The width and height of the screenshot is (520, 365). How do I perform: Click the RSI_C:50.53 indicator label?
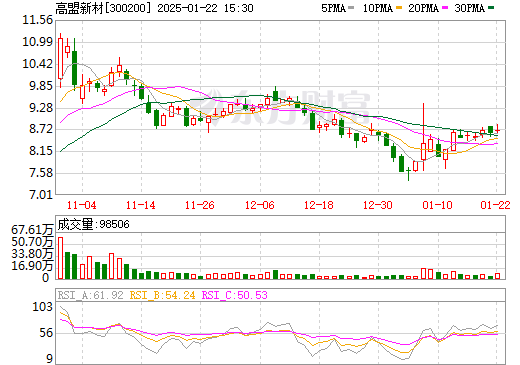pos(235,295)
